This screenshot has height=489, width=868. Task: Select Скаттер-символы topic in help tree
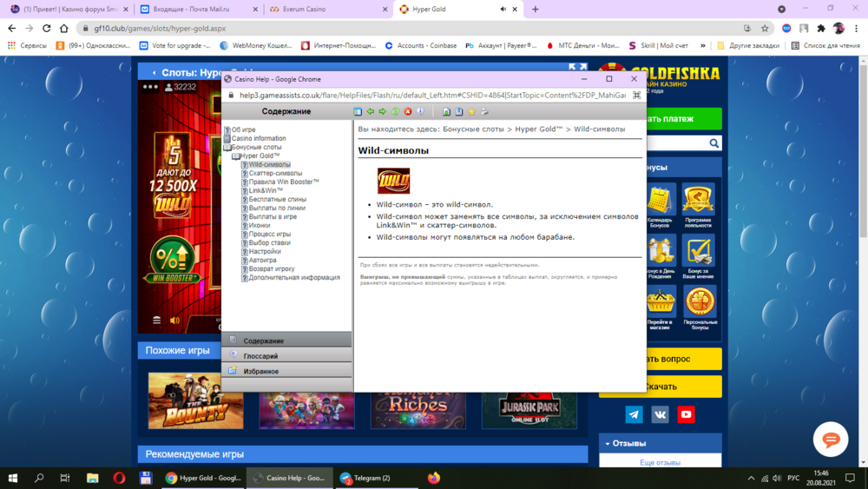(x=275, y=174)
